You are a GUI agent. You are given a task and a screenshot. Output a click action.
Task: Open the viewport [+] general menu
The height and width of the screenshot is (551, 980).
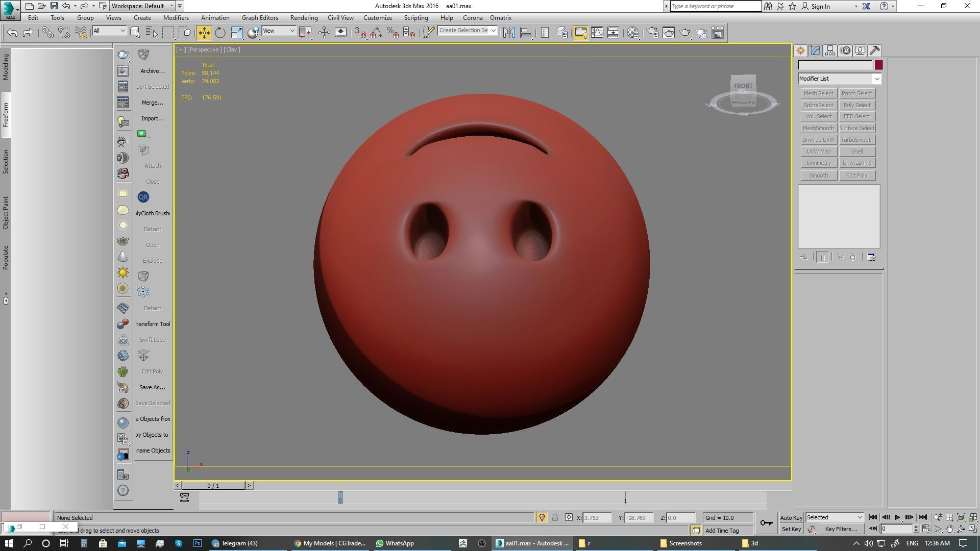click(181, 49)
